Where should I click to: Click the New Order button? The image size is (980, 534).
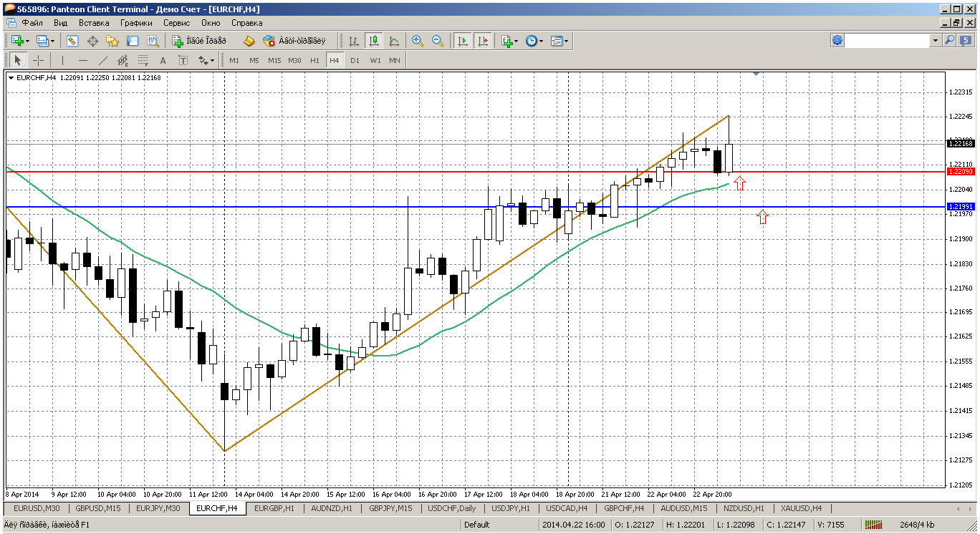click(199, 41)
